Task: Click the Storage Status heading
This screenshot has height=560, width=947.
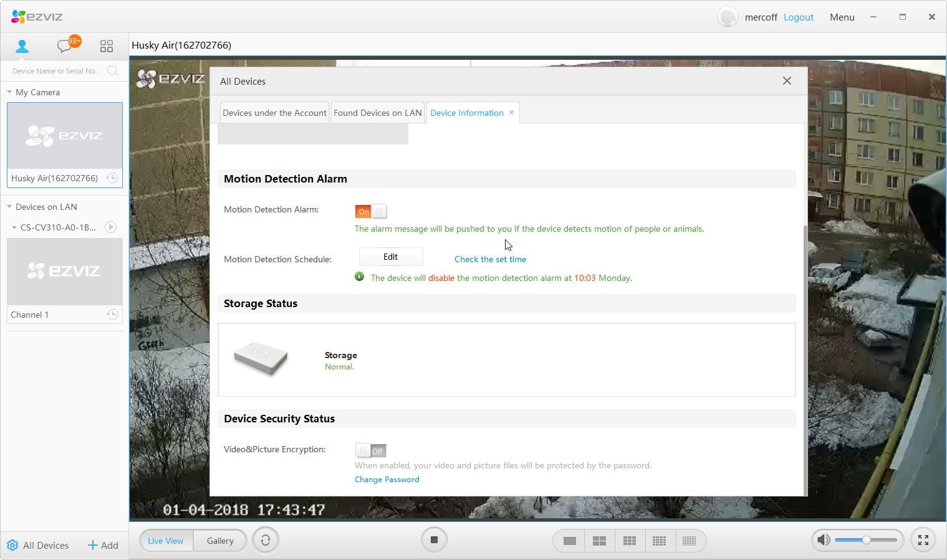Action: 261,303
